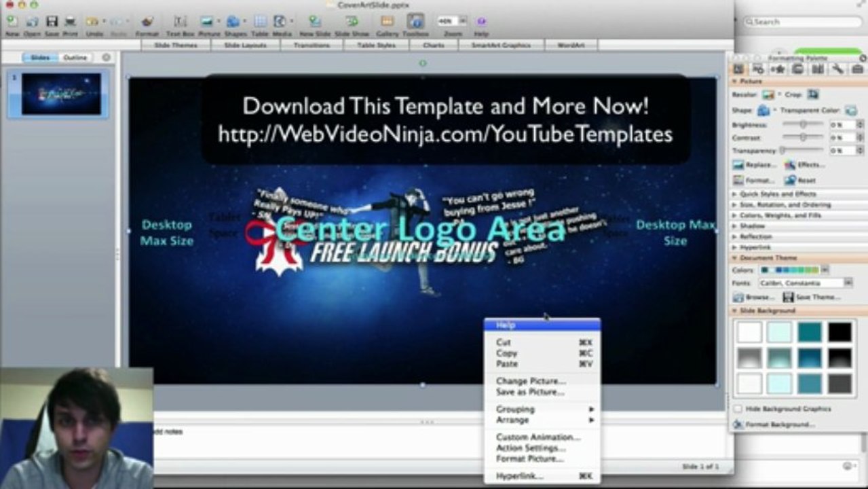This screenshot has width=868, height=489.
Task: Choose Change Picture... in context menu
Action: coord(542,382)
